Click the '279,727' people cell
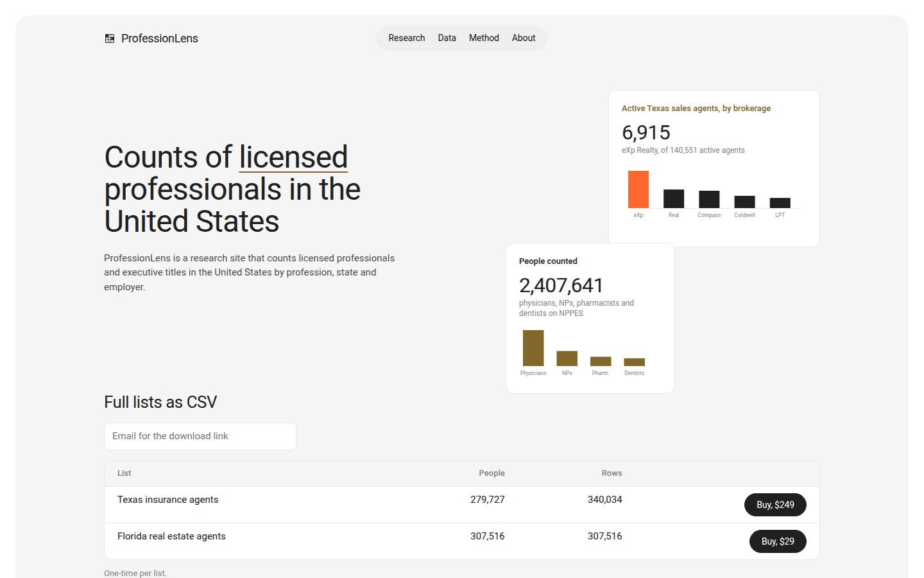This screenshot has height=578, width=924. (x=488, y=500)
